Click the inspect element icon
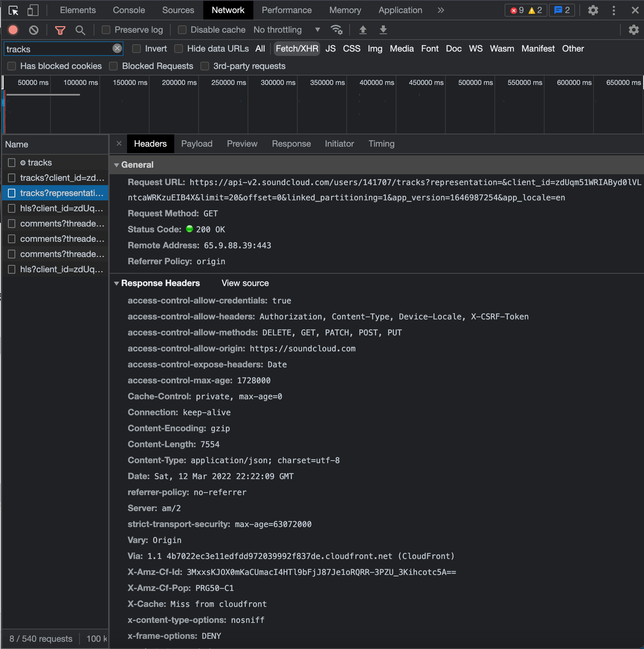644x649 pixels. 13,11
